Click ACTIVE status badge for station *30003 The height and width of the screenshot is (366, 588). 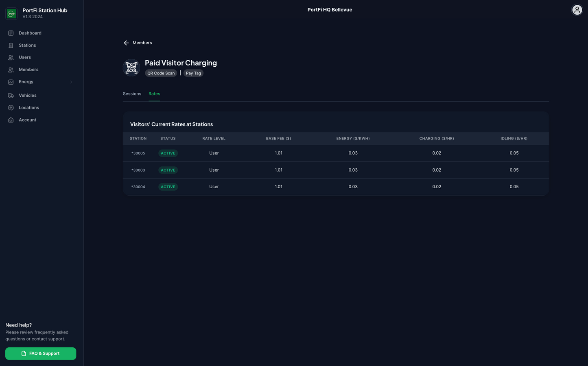[168, 170]
